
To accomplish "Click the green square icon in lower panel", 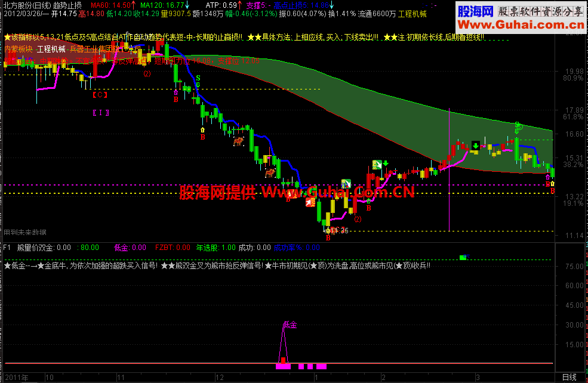I will point(463,258).
